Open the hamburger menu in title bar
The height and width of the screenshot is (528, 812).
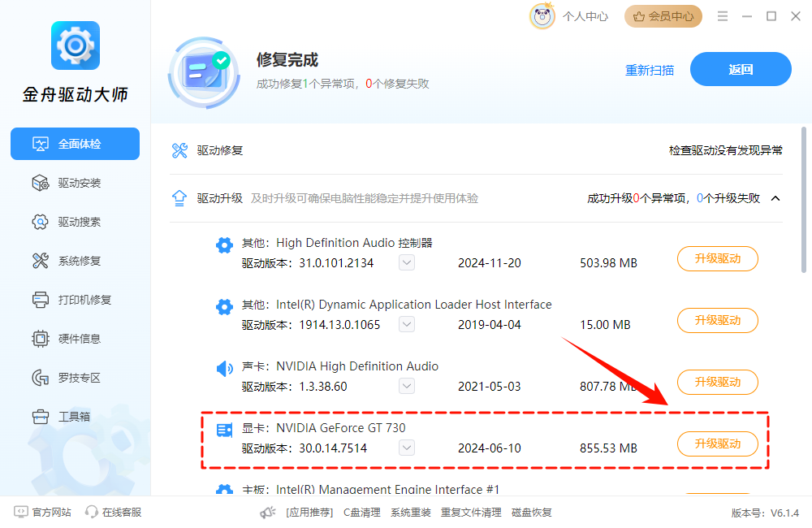coord(723,15)
